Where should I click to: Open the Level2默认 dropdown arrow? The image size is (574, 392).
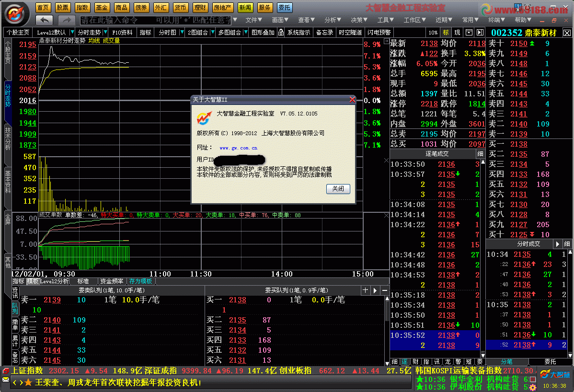[x=72, y=33]
